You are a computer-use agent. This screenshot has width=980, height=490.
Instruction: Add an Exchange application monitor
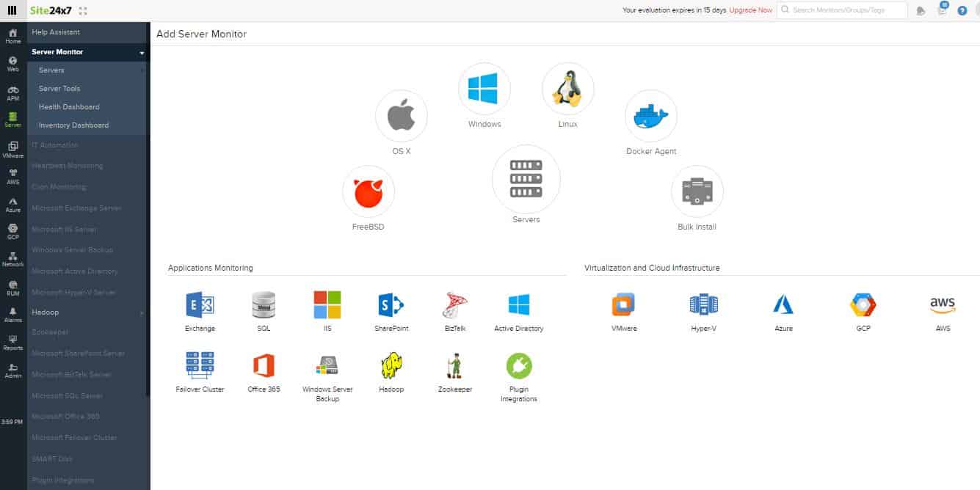pyautogui.click(x=200, y=304)
